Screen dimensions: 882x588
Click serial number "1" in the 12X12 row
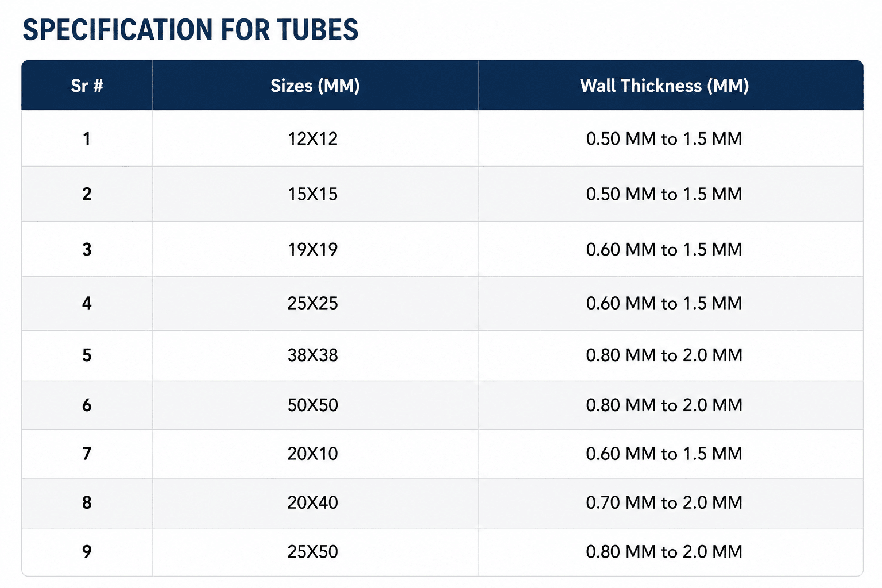pyautogui.click(x=87, y=138)
